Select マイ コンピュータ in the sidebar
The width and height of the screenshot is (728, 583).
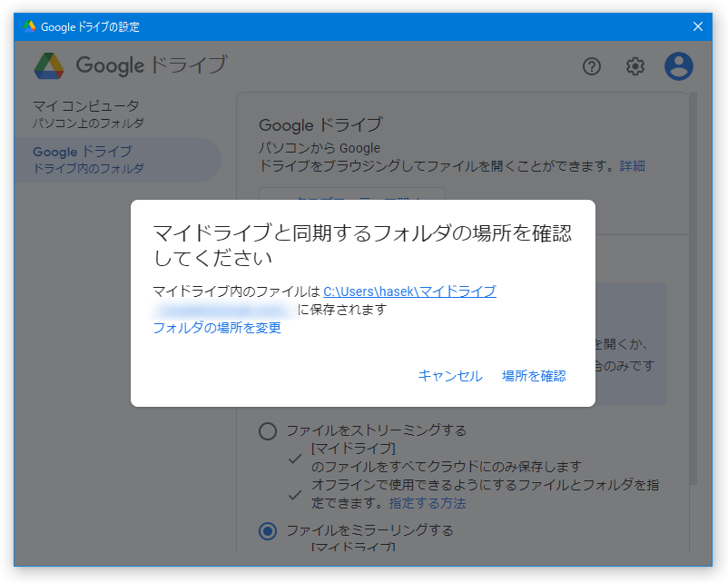[x=88, y=114]
